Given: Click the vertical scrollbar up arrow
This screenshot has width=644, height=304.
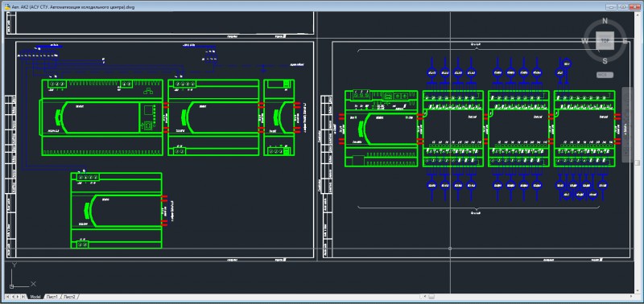Looking at the screenshot, I should click(x=637, y=14).
